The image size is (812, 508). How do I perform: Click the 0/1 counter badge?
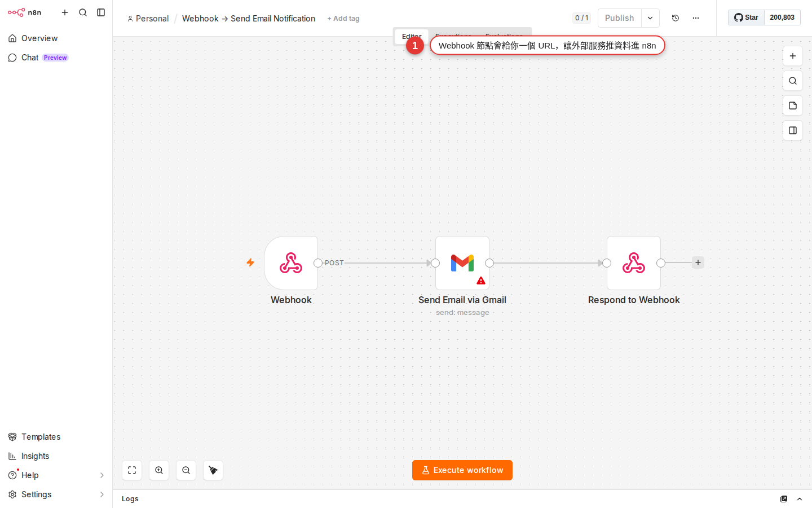[x=582, y=18]
